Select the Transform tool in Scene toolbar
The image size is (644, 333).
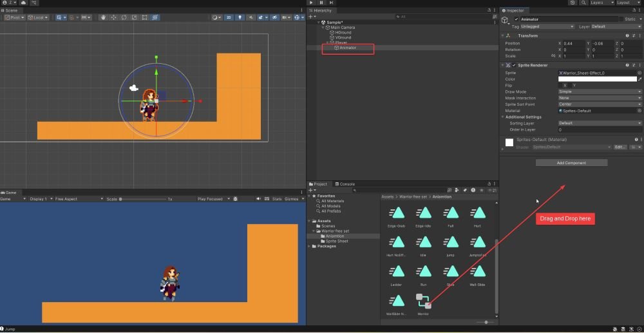[x=155, y=17]
